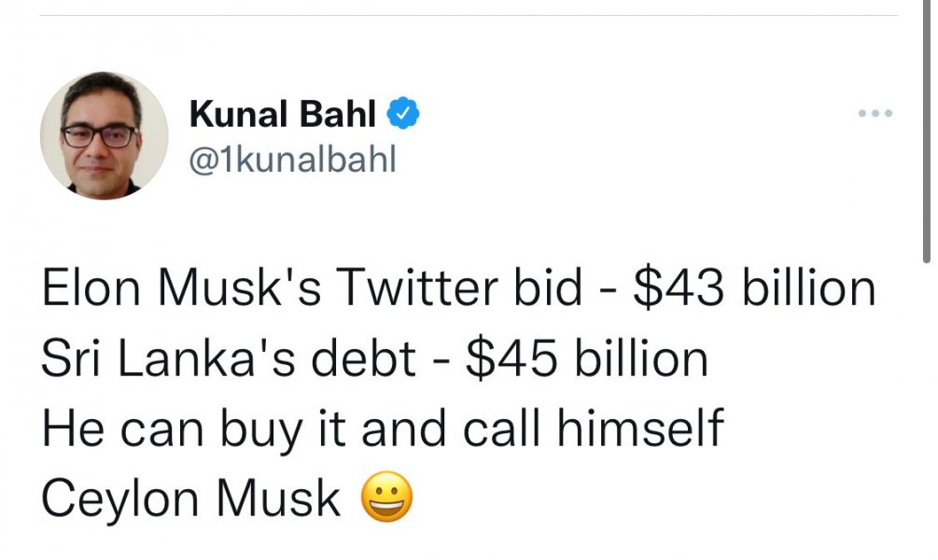The image size is (938, 560).
Task: Open Kunal Bahl's profile picture
Action: click(x=104, y=135)
